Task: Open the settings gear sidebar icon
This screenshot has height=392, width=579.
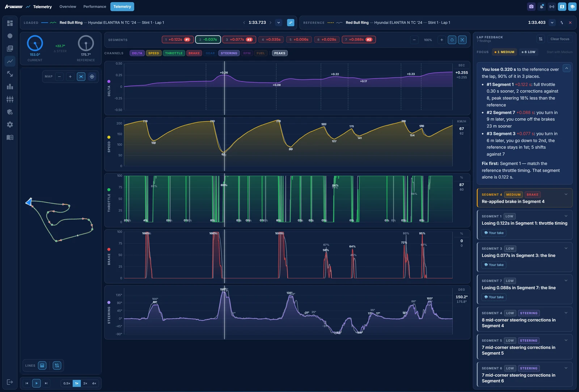Action: 10,125
